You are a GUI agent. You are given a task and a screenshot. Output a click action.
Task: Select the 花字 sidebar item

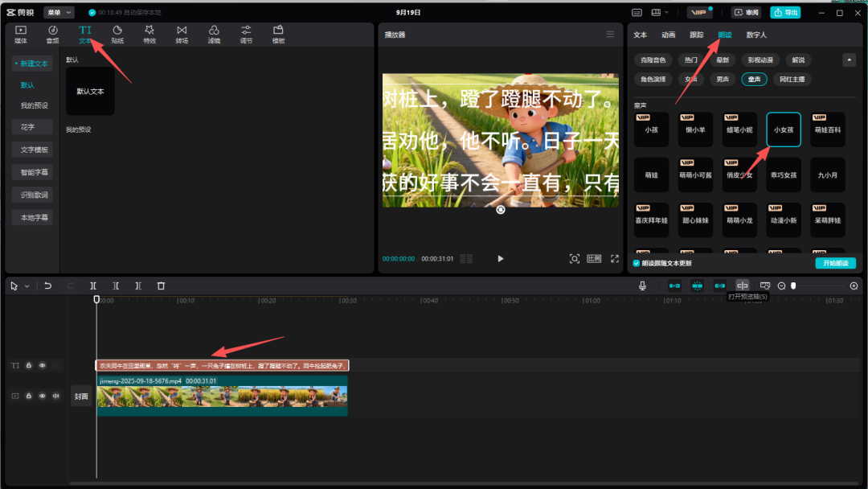pyautogui.click(x=32, y=127)
